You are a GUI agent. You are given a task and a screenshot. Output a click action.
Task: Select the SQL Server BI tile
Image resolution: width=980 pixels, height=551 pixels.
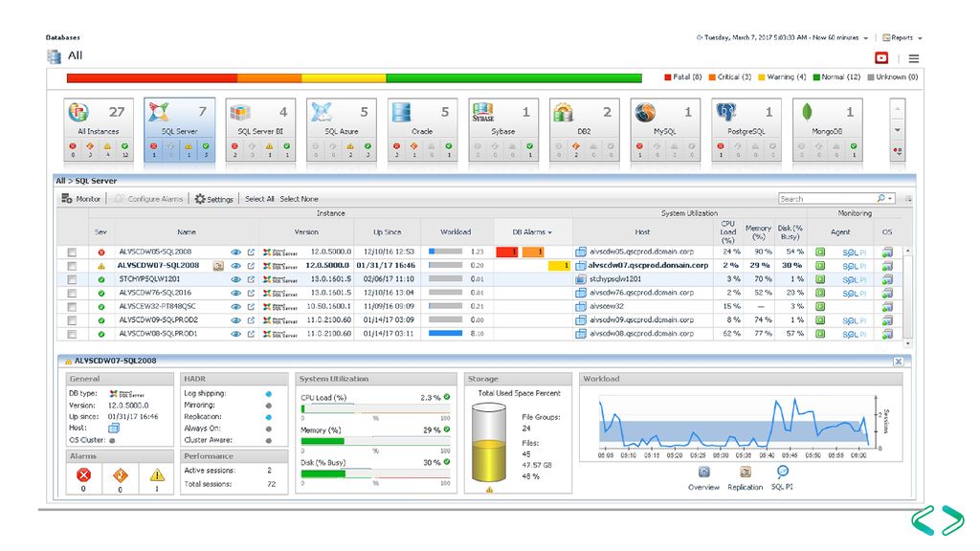tap(260, 130)
